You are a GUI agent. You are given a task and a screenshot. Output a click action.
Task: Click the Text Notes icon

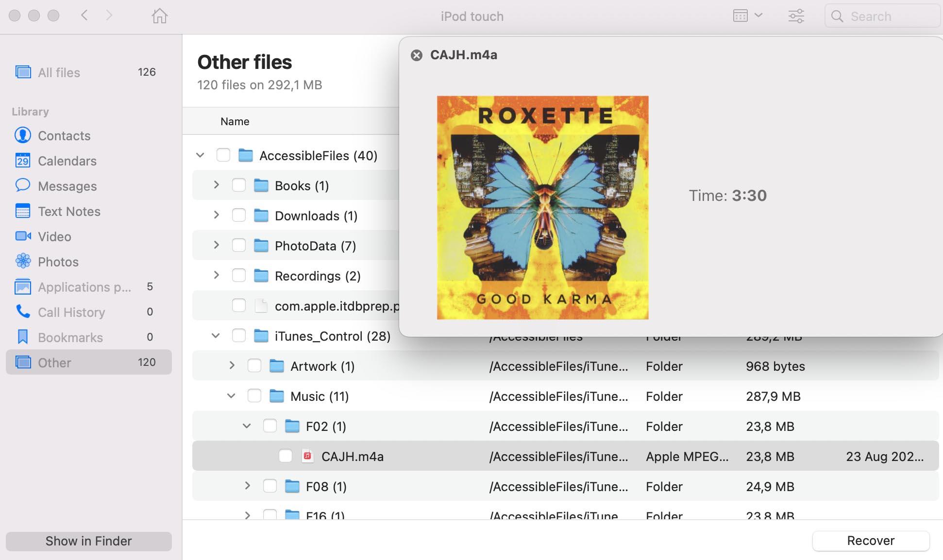tap(23, 211)
